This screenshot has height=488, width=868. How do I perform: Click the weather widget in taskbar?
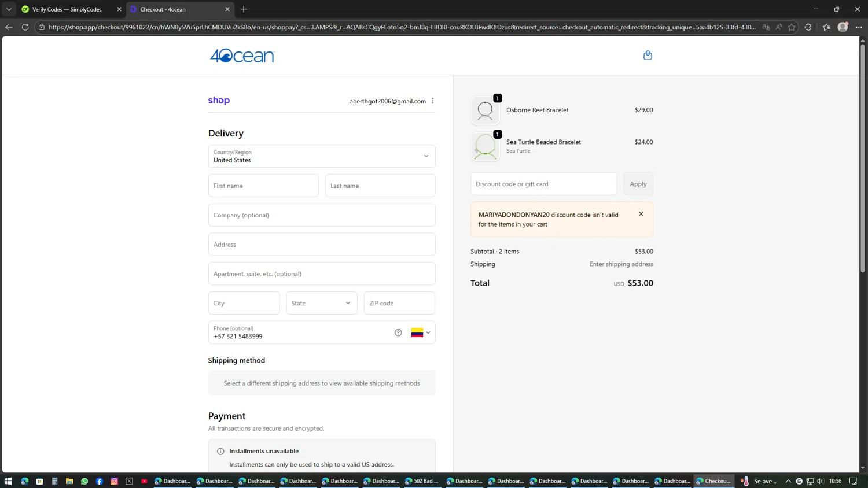[759, 481]
